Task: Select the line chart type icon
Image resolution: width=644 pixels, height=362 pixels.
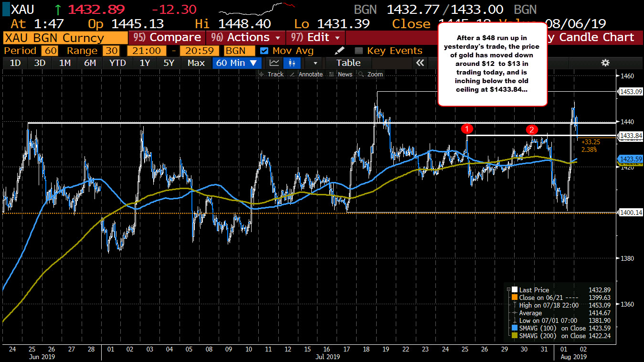Action: (x=274, y=63)
